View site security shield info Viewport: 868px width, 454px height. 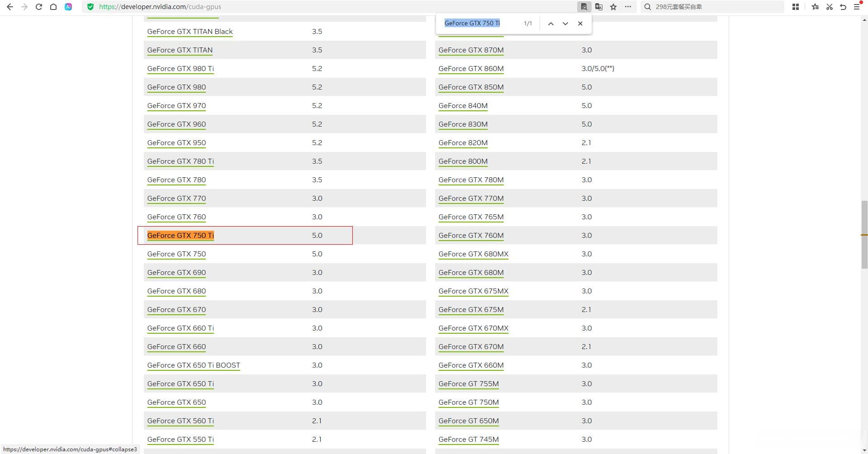(90, 7)
